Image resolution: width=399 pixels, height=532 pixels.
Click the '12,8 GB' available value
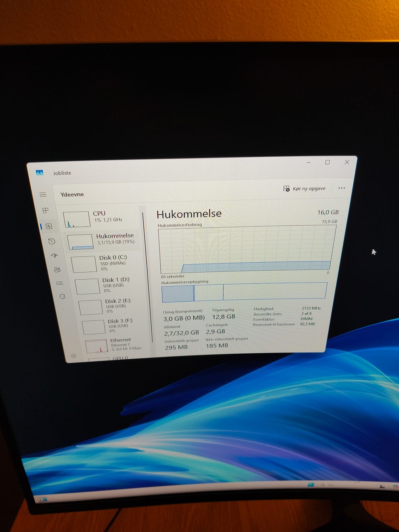pos(224,317)
